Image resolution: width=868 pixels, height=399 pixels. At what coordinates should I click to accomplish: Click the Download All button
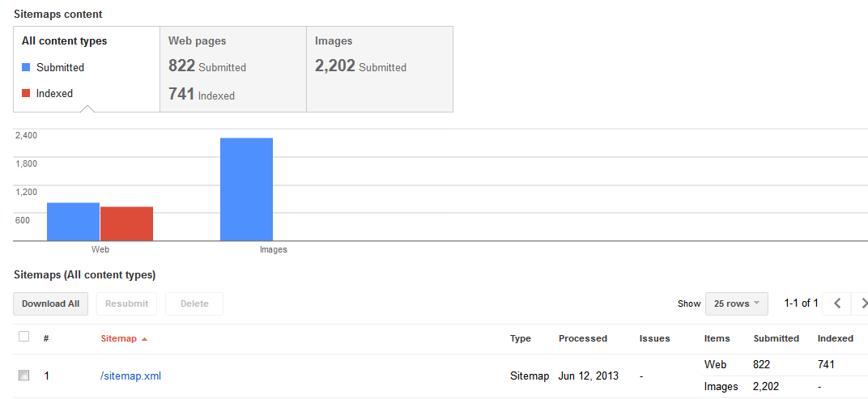point(50,303)
